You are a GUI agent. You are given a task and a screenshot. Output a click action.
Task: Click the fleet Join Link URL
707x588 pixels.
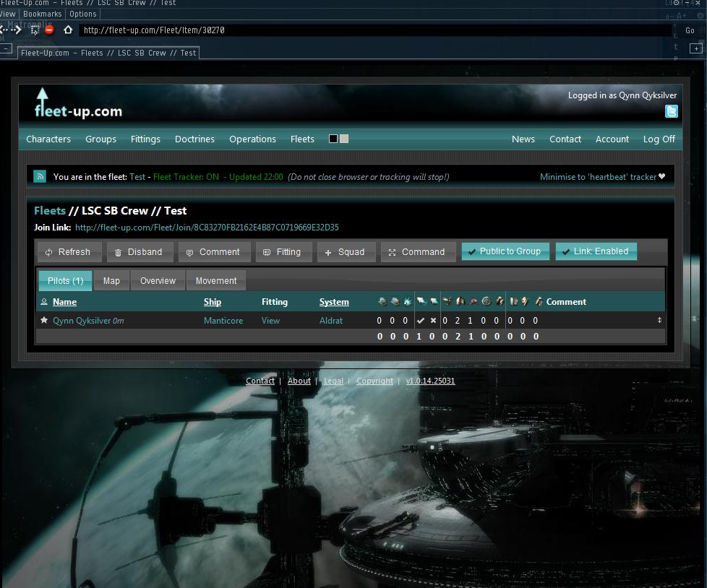[x=207, y=227]
